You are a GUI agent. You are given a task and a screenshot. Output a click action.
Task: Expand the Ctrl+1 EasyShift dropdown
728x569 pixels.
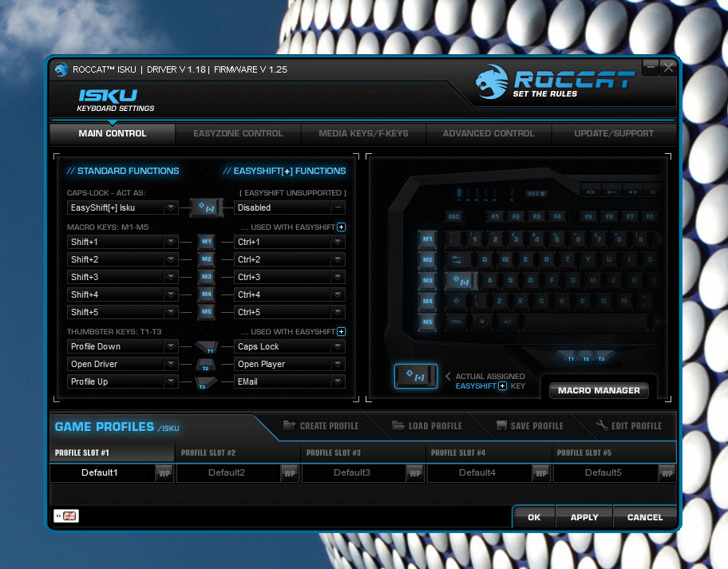290,242
